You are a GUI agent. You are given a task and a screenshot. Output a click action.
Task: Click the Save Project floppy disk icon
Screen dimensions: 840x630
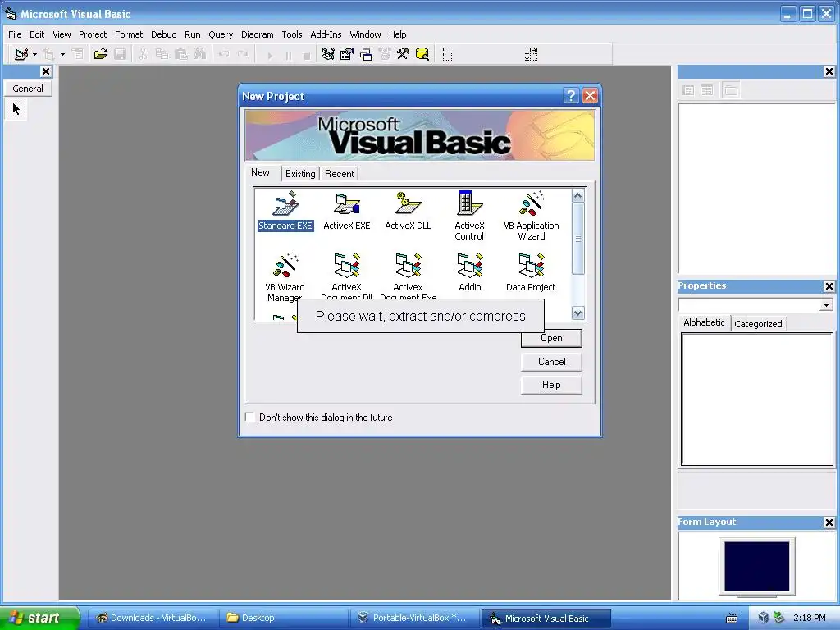[120, 54]
